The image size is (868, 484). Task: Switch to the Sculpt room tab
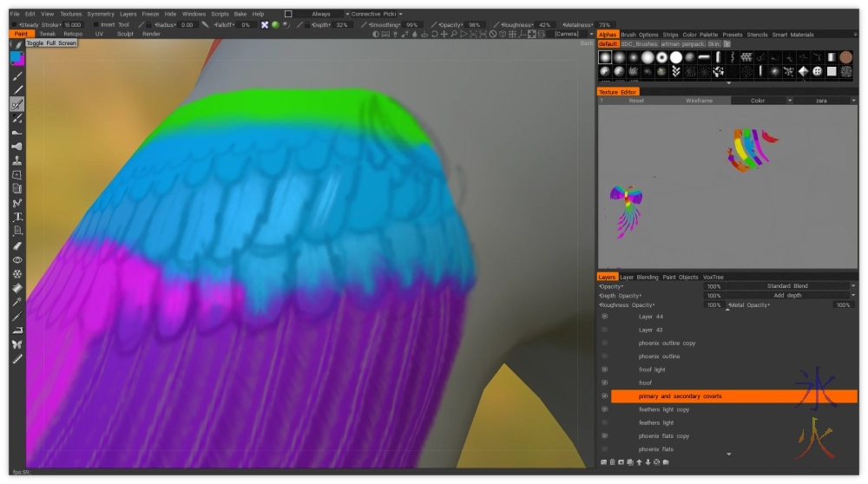(125, 34)
